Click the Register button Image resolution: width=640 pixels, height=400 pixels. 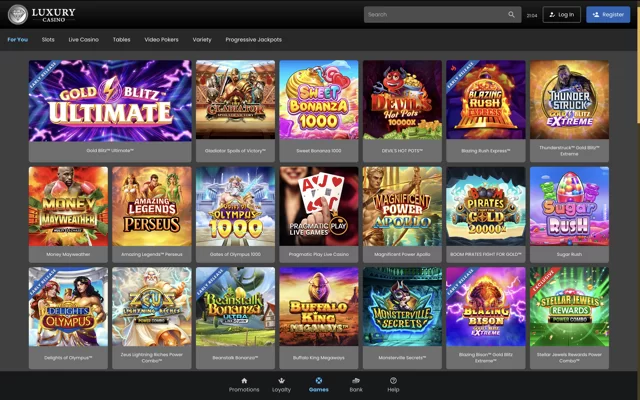(608, 15)
